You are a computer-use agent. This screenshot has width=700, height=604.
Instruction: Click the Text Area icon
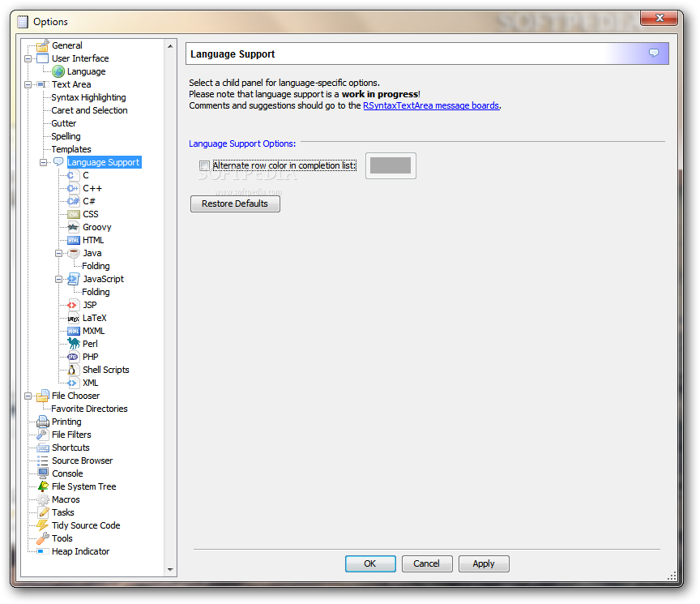coord(42,84)
